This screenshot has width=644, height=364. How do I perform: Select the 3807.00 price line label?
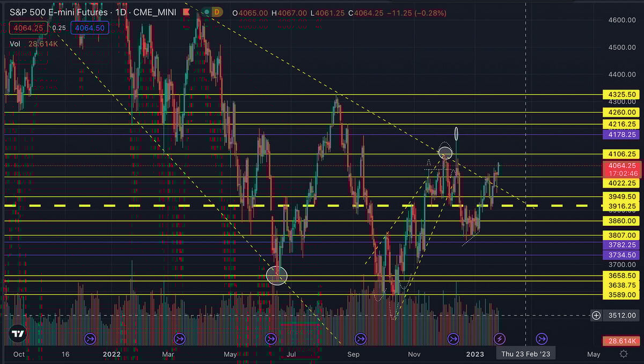click(x=622, y=235)
